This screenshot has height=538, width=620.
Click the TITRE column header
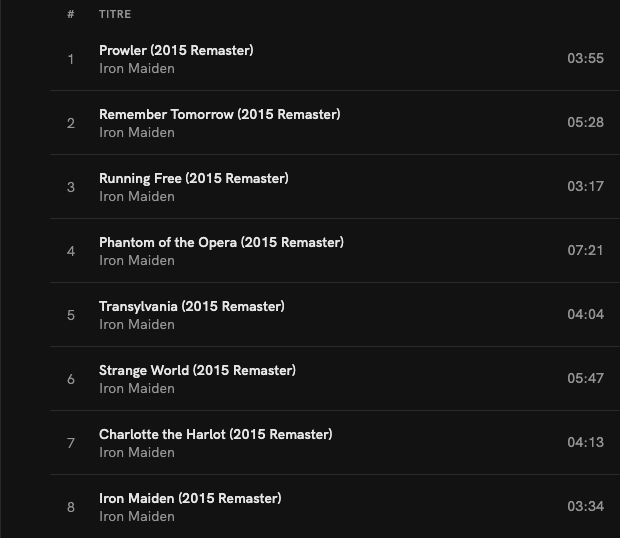pos(115,15)
